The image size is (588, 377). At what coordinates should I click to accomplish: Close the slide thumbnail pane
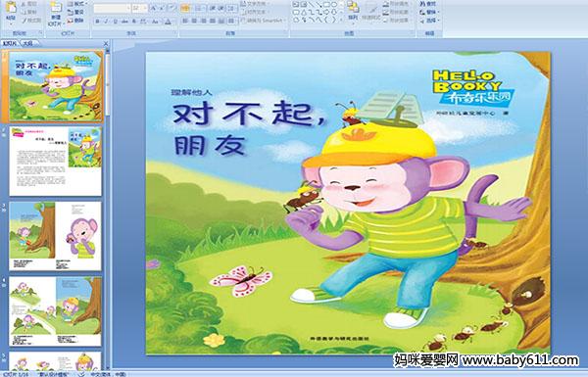106,44
